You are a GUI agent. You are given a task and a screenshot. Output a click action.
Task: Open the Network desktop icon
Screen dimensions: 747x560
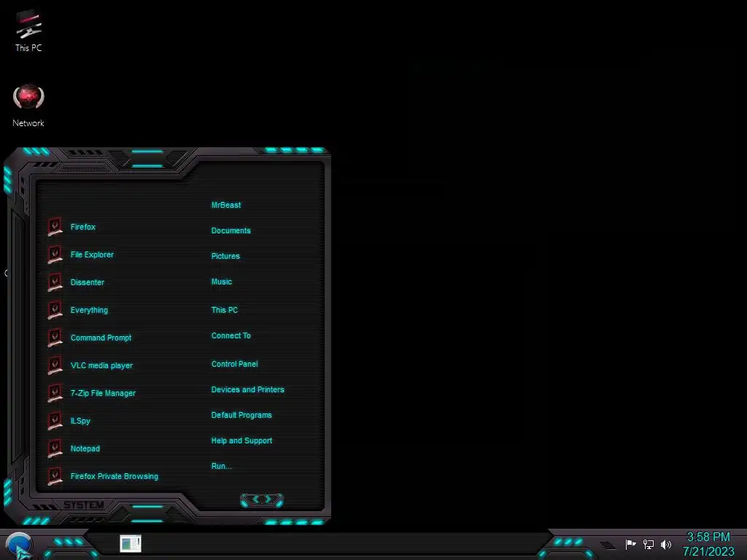(28, 106)
